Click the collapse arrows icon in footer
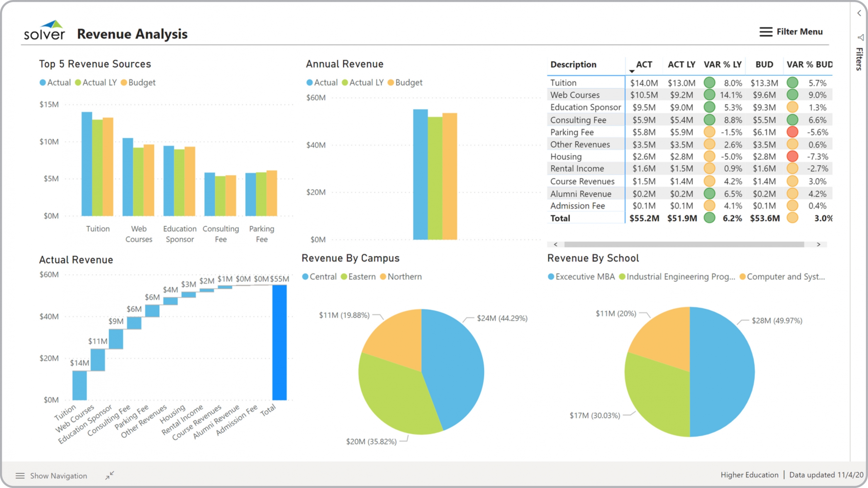 [110, 475]
